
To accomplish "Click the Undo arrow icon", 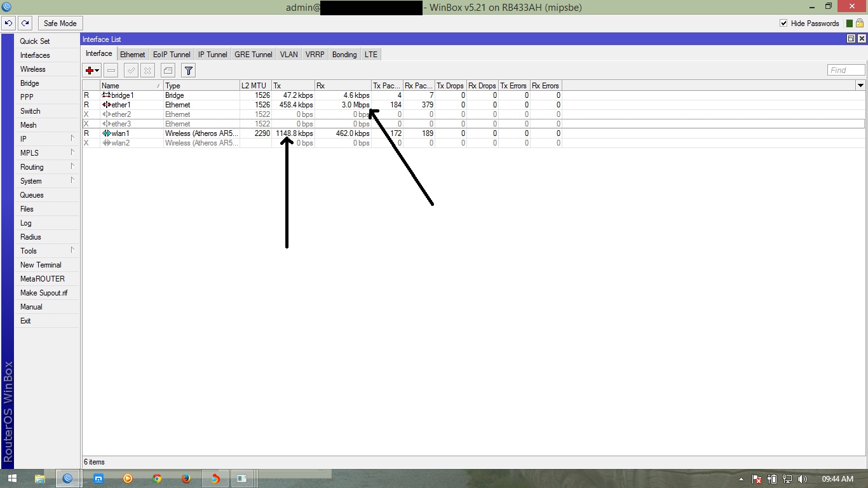I will 8,23.
